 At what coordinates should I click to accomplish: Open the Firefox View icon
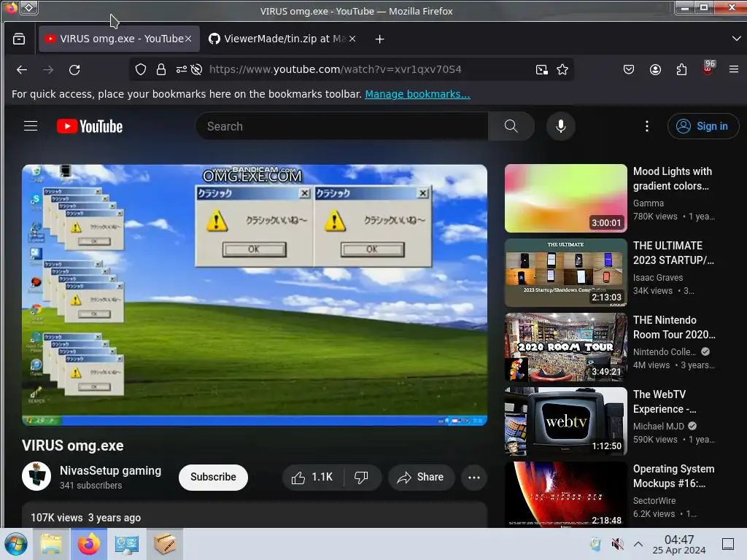tap(19, 39)
